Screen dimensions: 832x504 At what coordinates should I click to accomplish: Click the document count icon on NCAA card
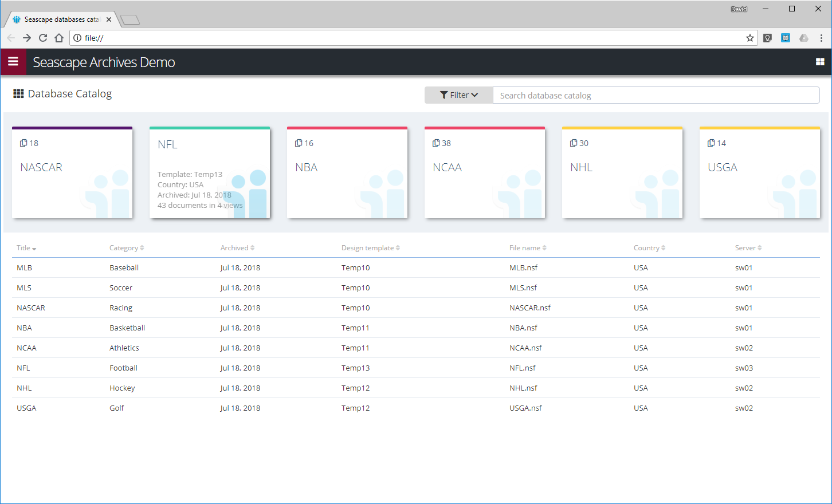[436, 143]
